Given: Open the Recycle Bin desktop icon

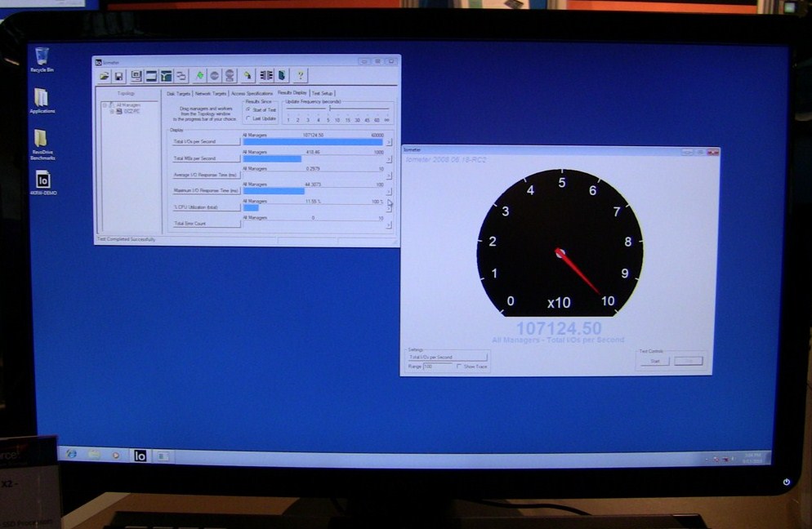Looking at the screenshot, I should point(42,57).
